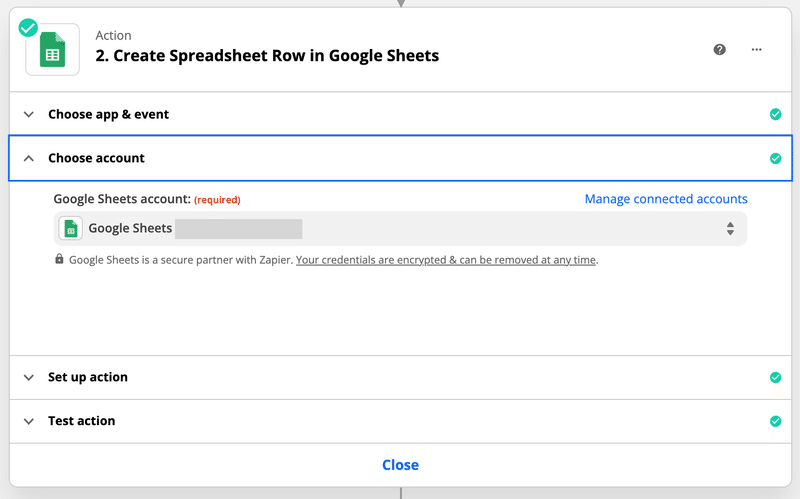800x499 pixels.
Task: Open the credentials are encrypted link
Action: 445,260
